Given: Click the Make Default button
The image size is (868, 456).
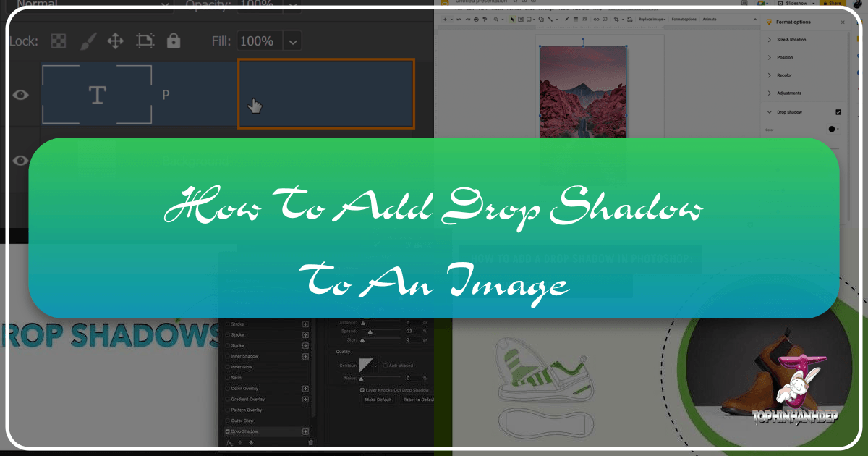Looking at the screenshot, I should click(x=378, y=400).
